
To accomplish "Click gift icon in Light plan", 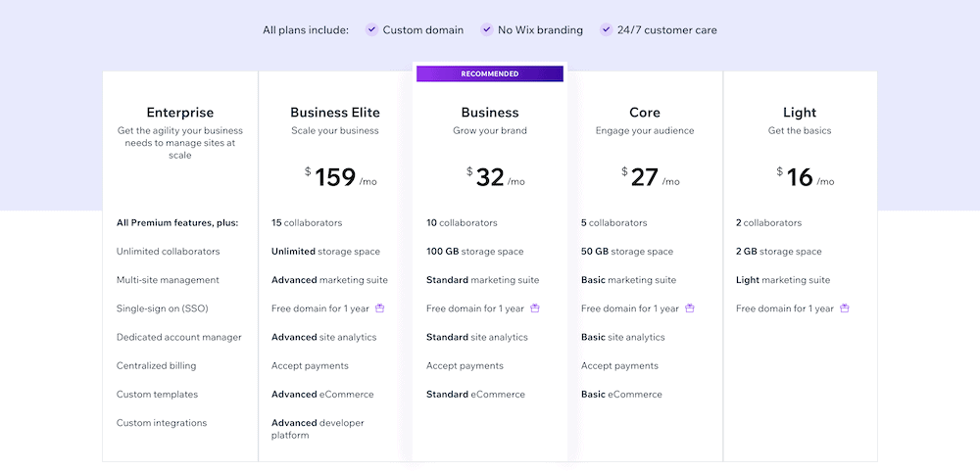I will [x=845, y=308].
